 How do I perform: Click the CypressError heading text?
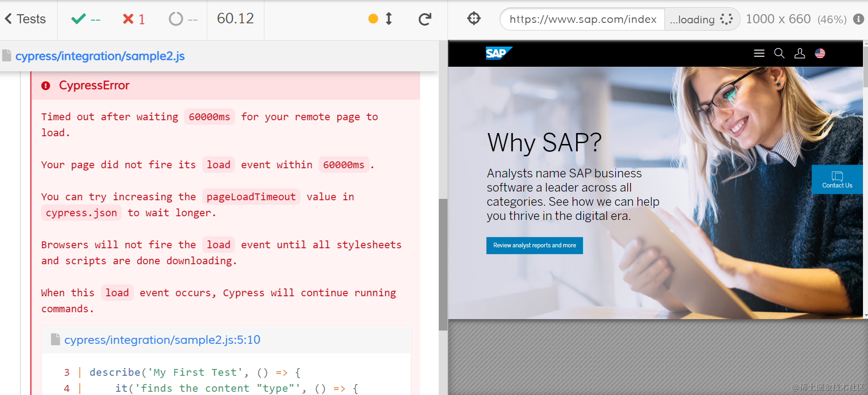point(94,85)
